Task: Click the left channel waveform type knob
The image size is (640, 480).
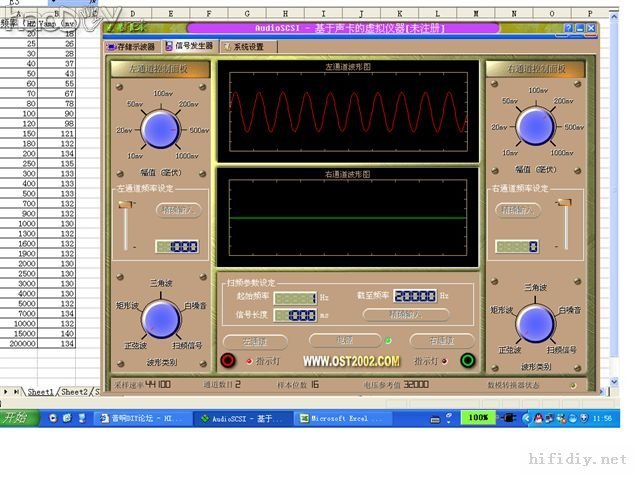Action: (x=160, y=319)
